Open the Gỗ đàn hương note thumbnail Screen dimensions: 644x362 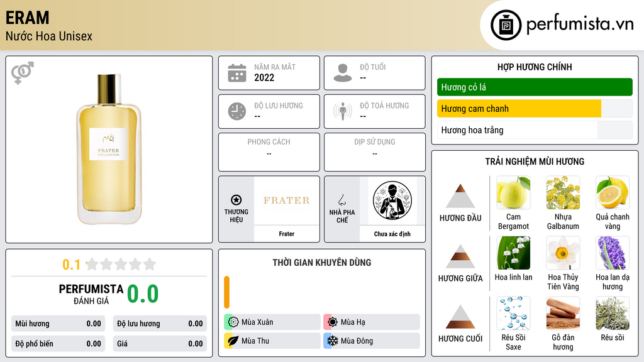563,313
